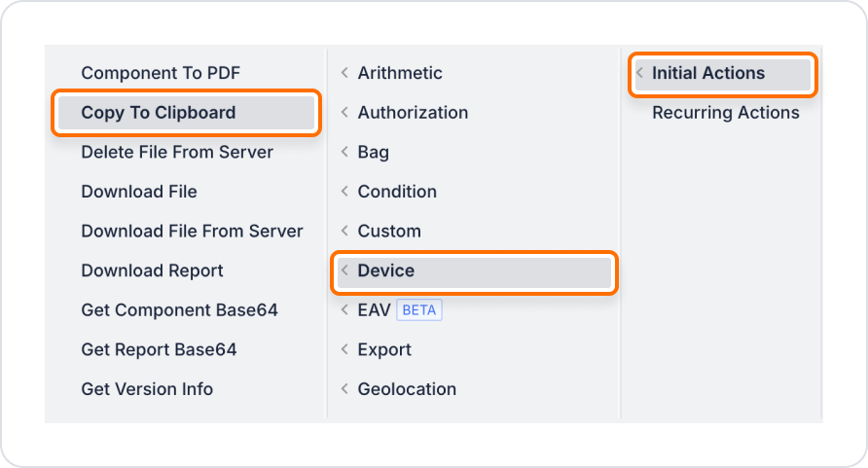Screen dimensions: 868x468
Task: Expand chevron beside EAV
Action: pyautogui.click(x=344, y=310)
